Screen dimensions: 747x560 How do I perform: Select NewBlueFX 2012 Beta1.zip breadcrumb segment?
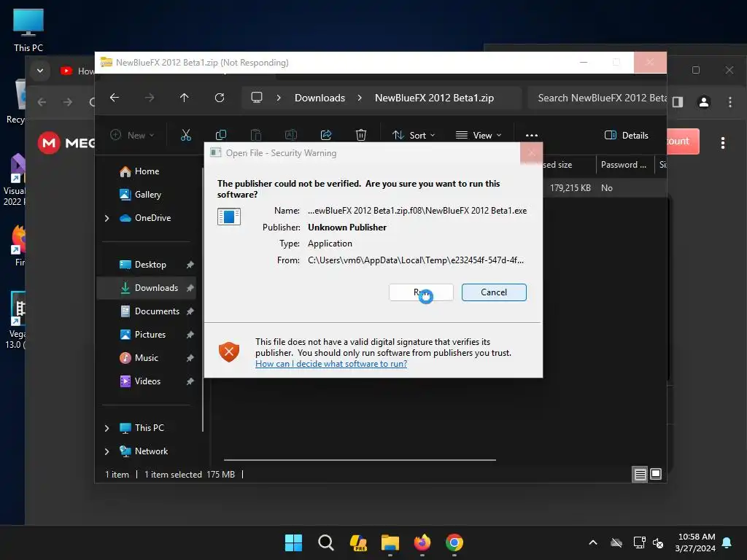point(435,98)
